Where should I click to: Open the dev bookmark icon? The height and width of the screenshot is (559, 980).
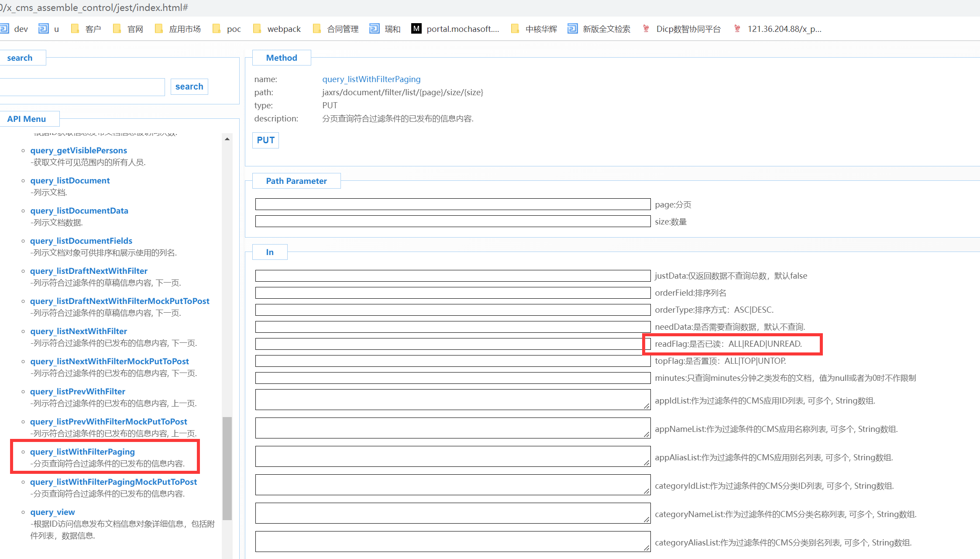(x=4, y=29)
